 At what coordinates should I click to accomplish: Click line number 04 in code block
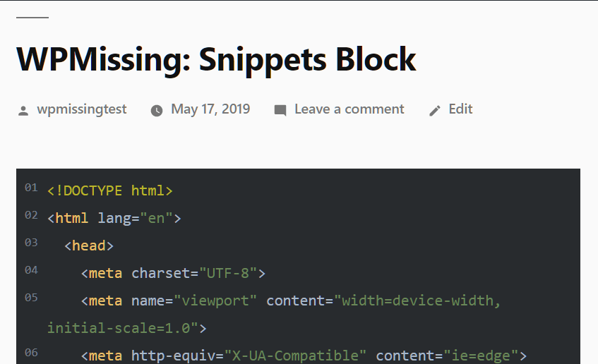tap(31, 270)
